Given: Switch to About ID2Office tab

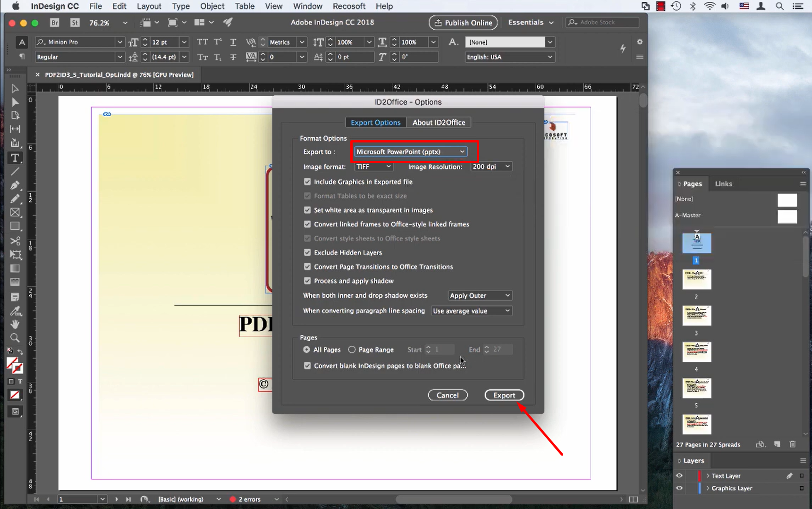Looking at the screenshot, I should point(439,123).
